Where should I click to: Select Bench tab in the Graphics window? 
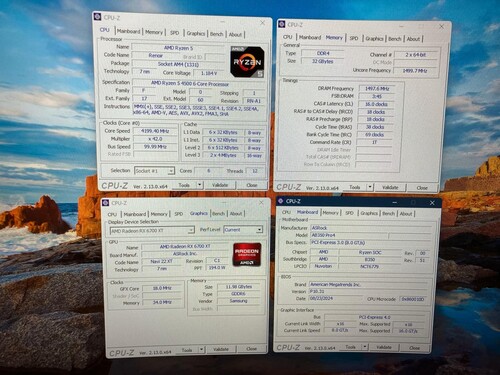pyautogui.click(x=218, y=214)
